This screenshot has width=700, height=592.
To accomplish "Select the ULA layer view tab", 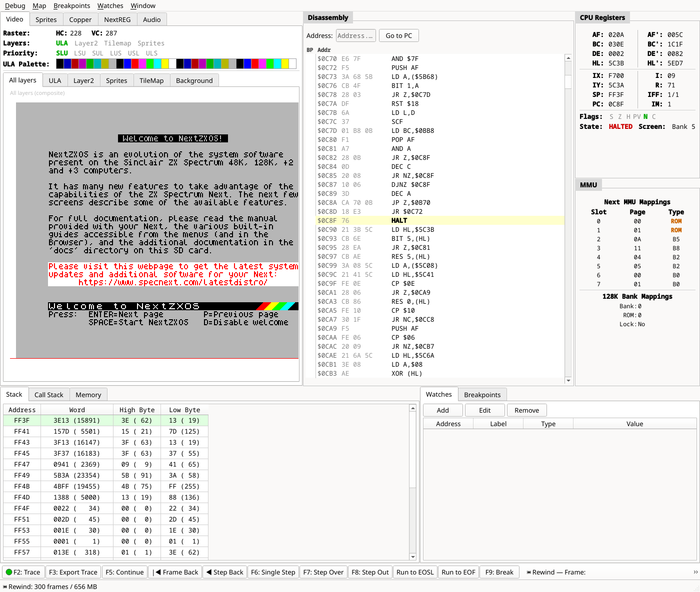I will click(x=55, y=80).
